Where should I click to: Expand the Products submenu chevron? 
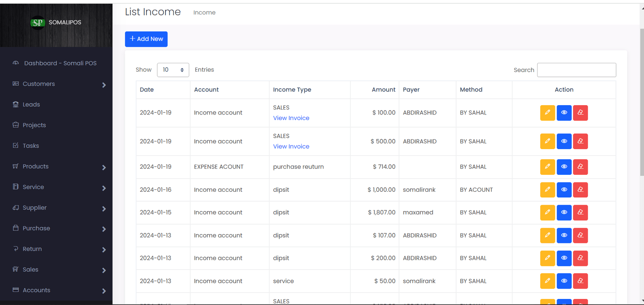pos(104,168)
